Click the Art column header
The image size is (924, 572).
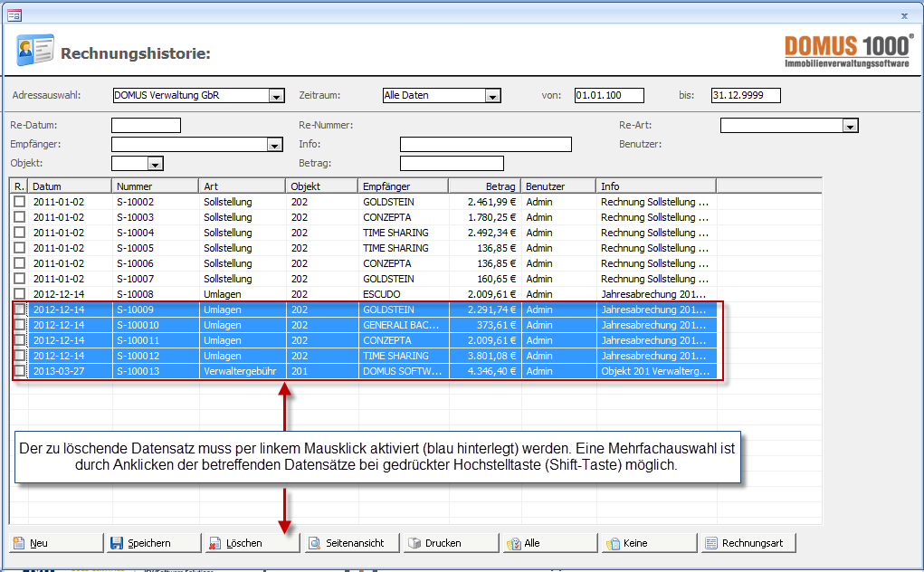(x=243, y=186)
